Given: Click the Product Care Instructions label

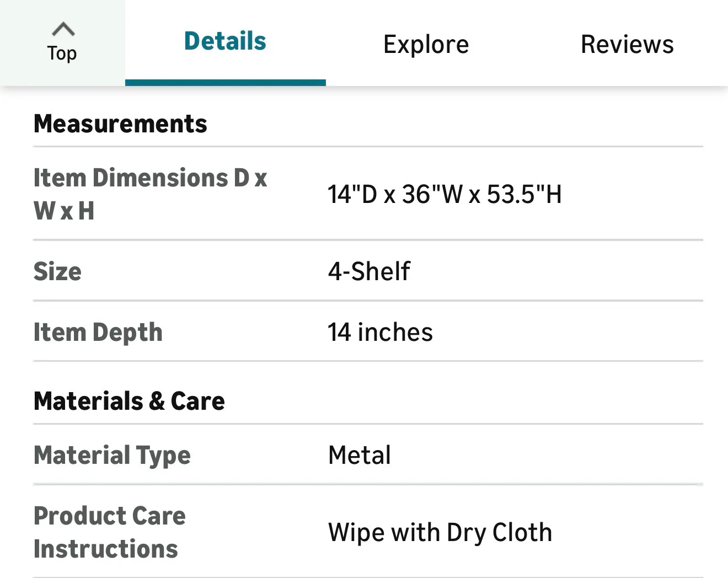Looking at the screenshot, I should 110,532.
